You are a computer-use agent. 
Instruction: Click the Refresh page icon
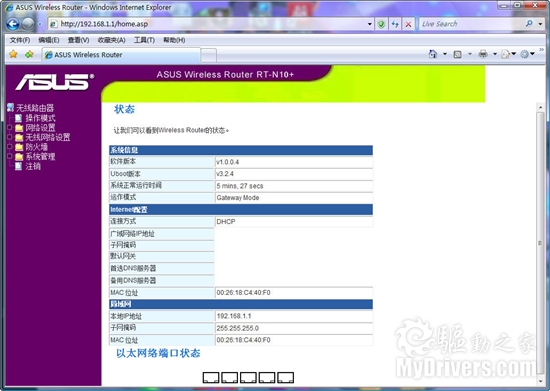pos(395,24)
